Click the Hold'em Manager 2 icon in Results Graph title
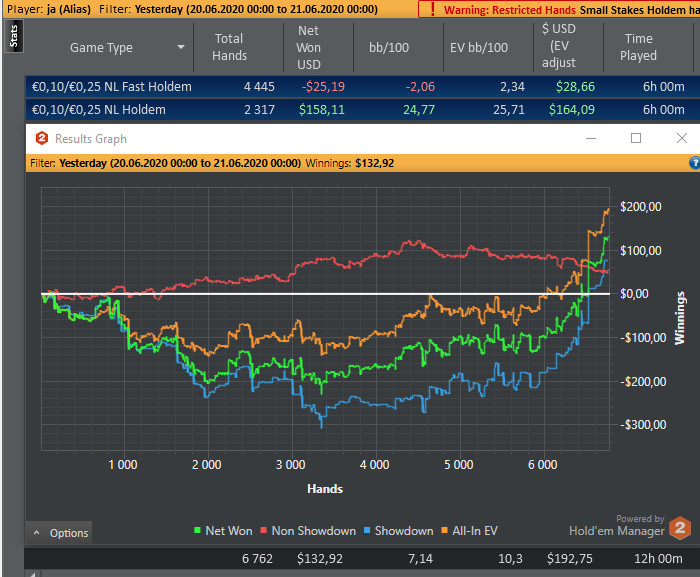Viewport: 700px width, 577px height. pos(42,138)
